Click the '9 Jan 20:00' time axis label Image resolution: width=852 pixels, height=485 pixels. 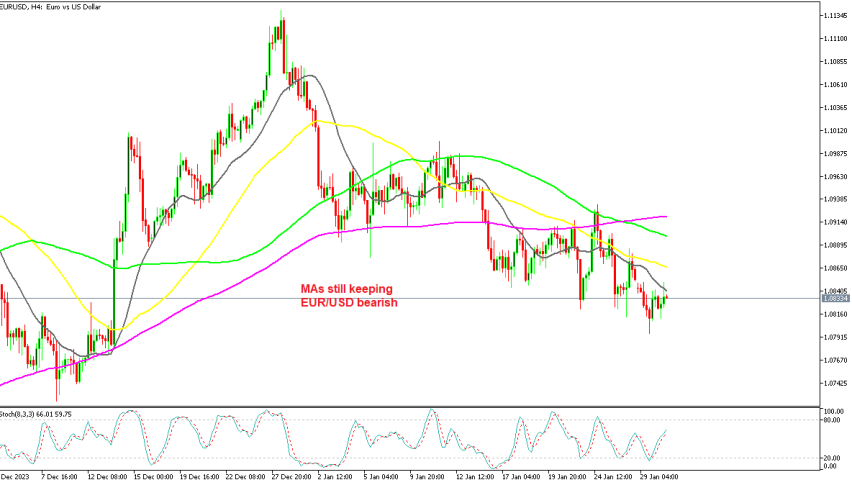point(428,477)
